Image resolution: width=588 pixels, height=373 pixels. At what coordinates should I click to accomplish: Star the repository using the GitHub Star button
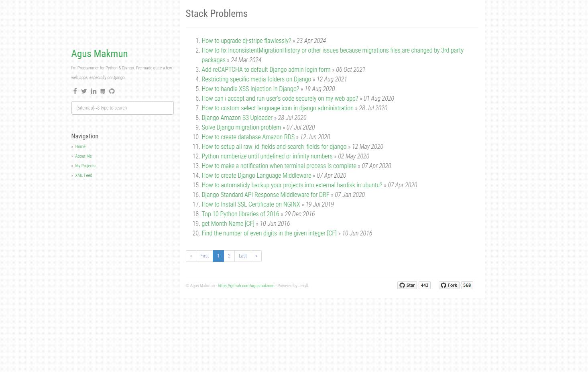click(x=407, y=285)
